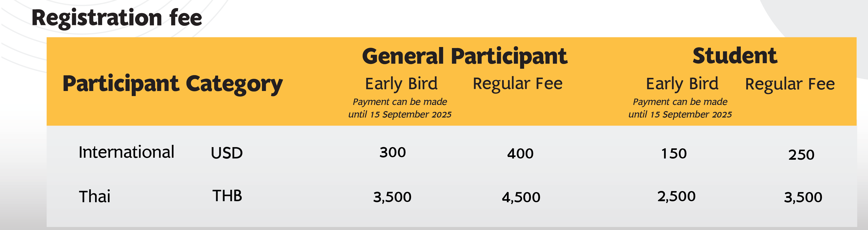Click the "USD" currency label
Screen dimensions: 868x230
click(227, 153)
